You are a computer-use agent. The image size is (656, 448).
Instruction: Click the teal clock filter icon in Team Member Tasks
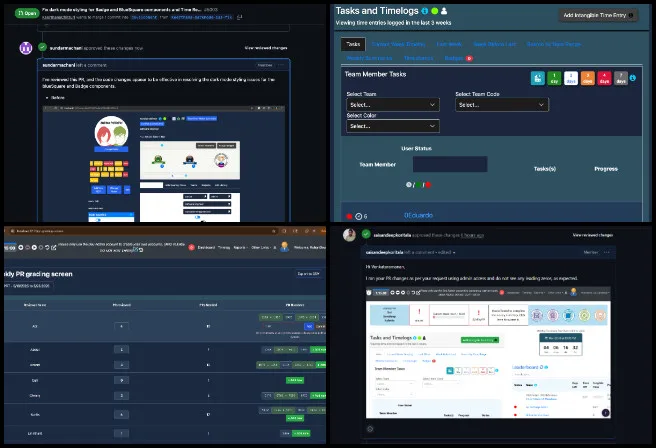point(538,78)
